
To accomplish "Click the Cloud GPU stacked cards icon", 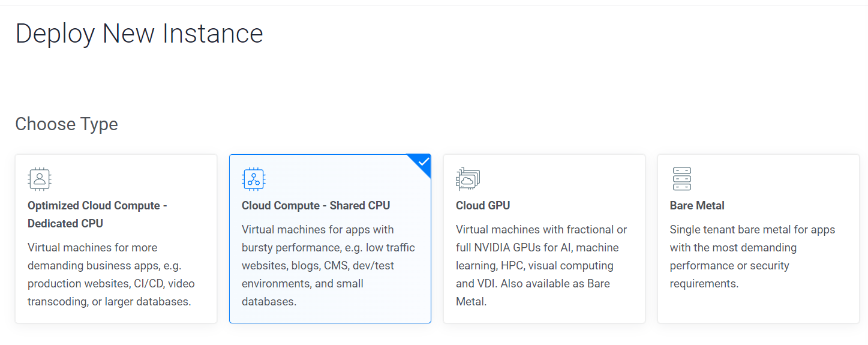I will [468, 179].
